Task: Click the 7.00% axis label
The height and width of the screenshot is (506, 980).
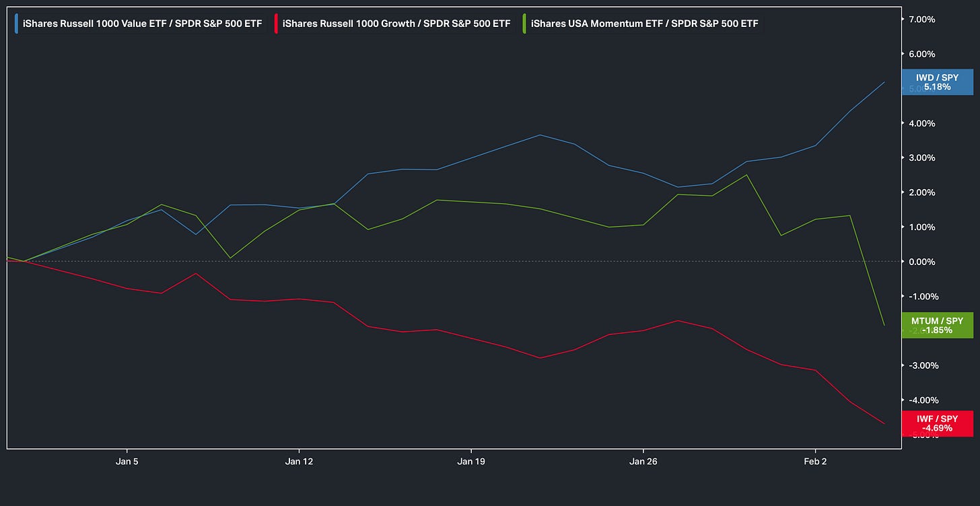Action: pos(921,20)
